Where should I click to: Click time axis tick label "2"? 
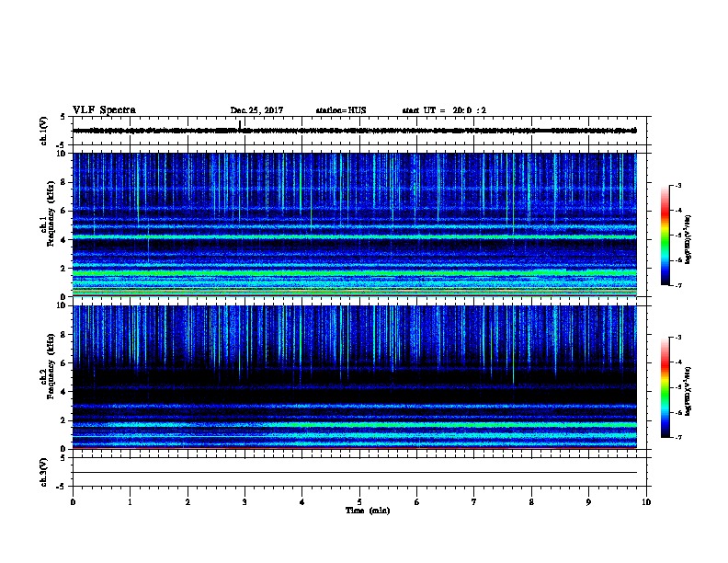(188, 502)
